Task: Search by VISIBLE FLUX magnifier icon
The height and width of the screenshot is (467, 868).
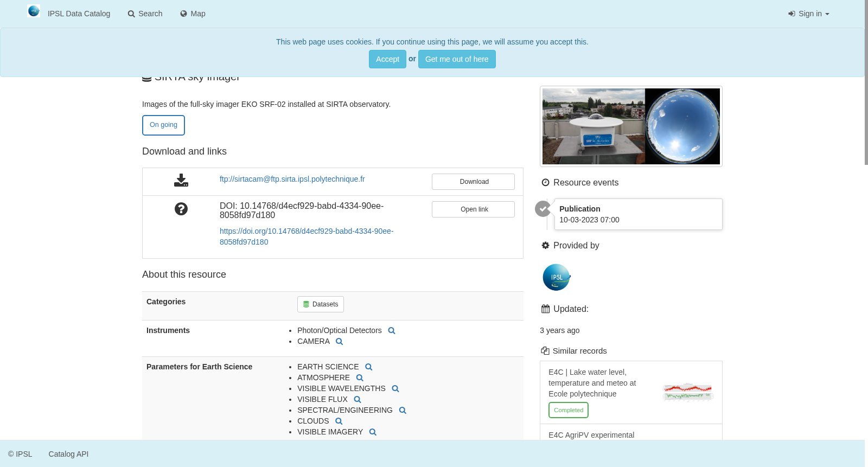Action: coord(358,400)
